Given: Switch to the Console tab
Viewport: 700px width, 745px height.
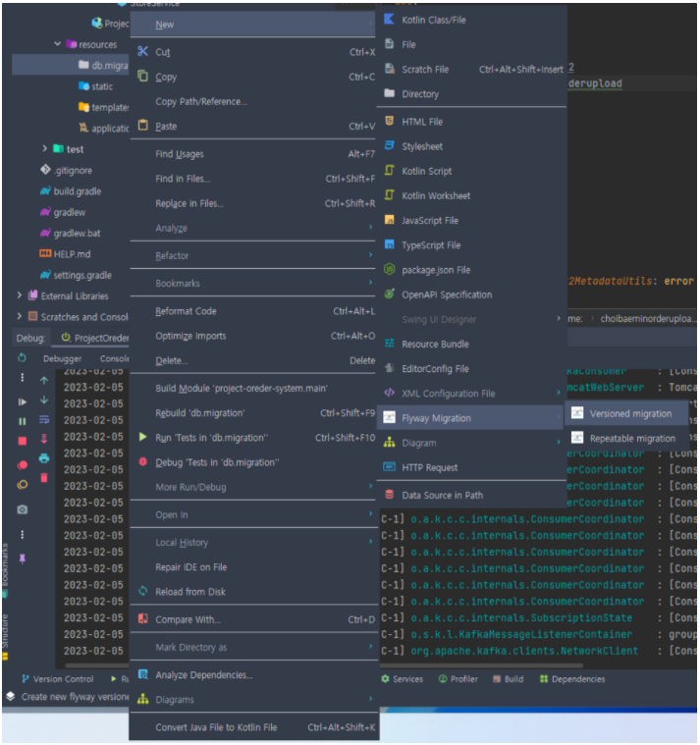Looking at the screenshot, I should [114, 358].
